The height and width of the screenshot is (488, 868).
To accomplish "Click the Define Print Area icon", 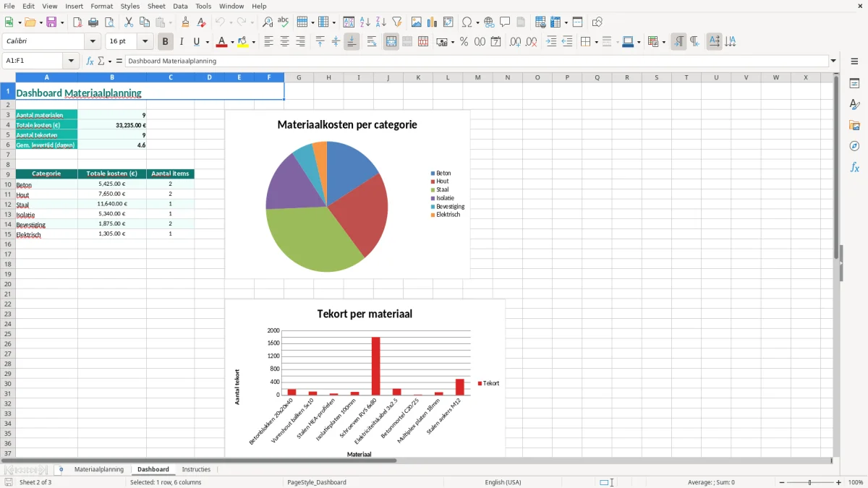I will point(540,22).
